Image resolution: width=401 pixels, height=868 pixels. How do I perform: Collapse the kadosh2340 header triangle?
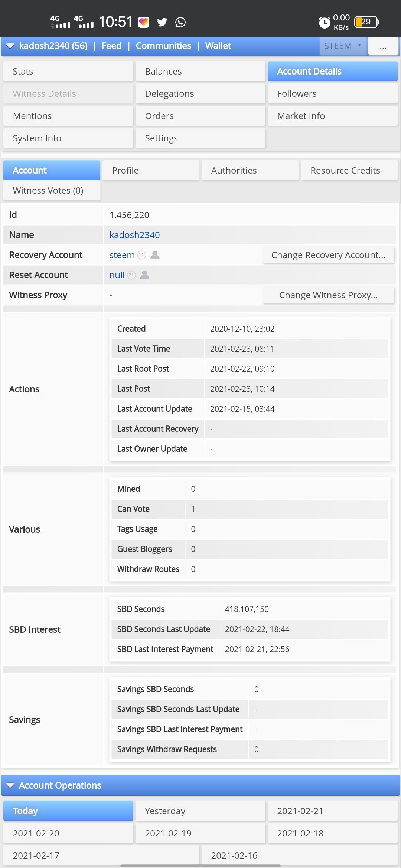click(10, 46)
